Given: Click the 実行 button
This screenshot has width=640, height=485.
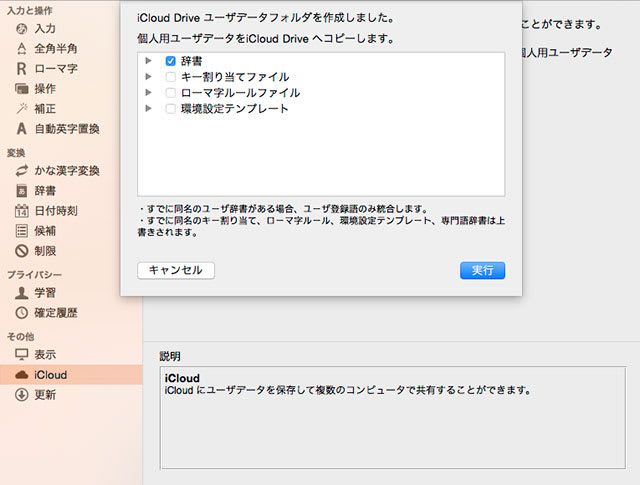Looking at the screenshot, I should [482, 270].
